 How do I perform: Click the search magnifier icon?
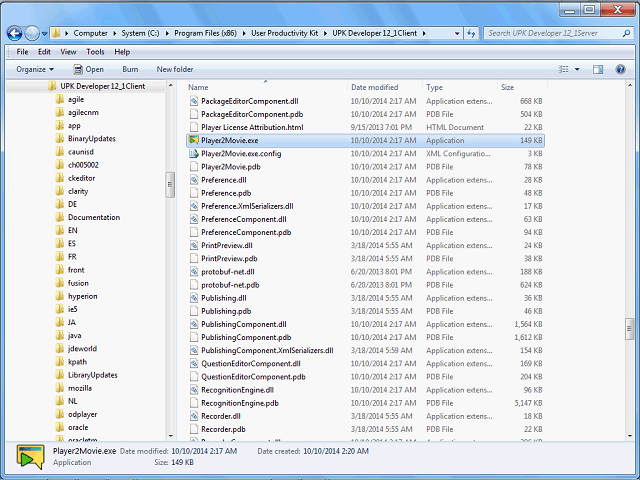pos(626,33)
